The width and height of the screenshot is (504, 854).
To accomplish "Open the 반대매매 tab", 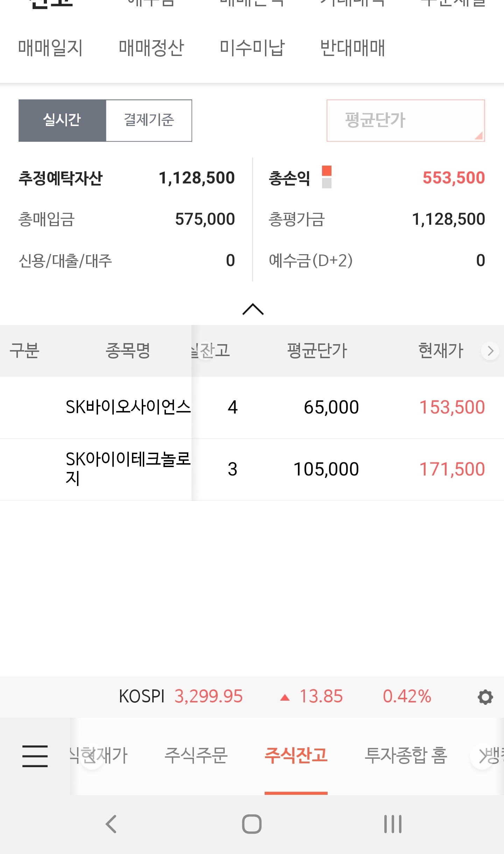I will pyautogui.click(x=352, y=48).
